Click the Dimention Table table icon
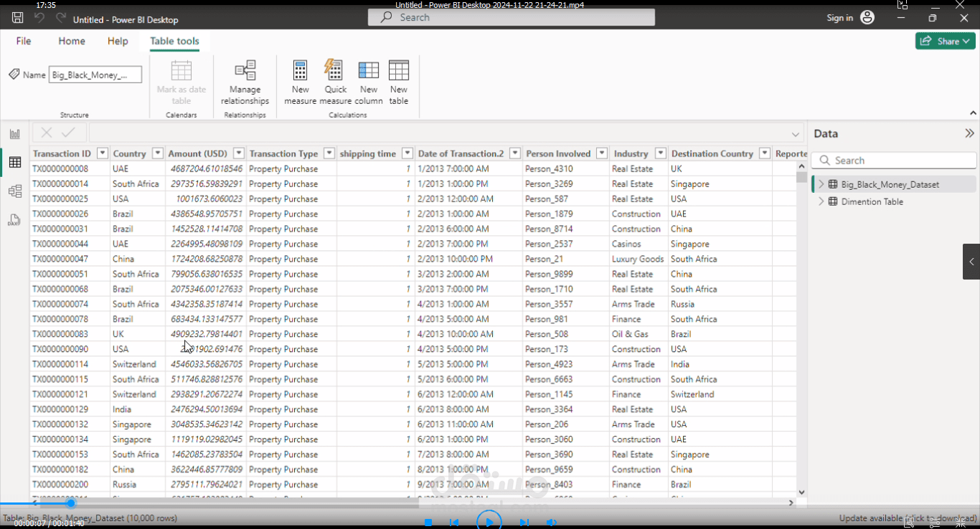 [833, 201]
